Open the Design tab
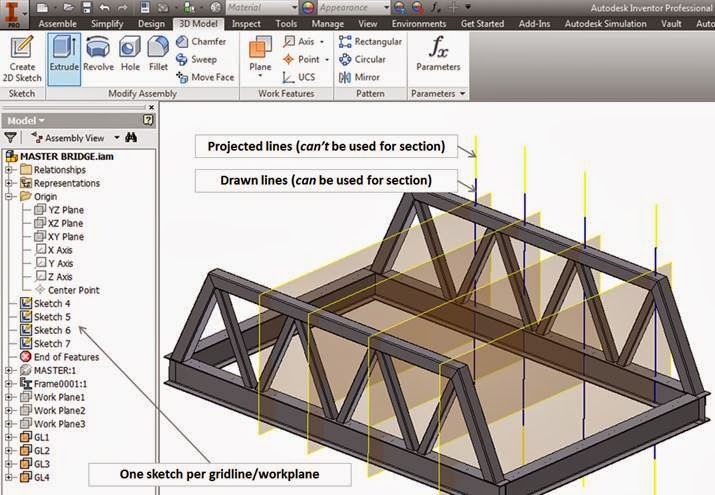Viewport: 715px width, 495px height. (x=151, y=24)
